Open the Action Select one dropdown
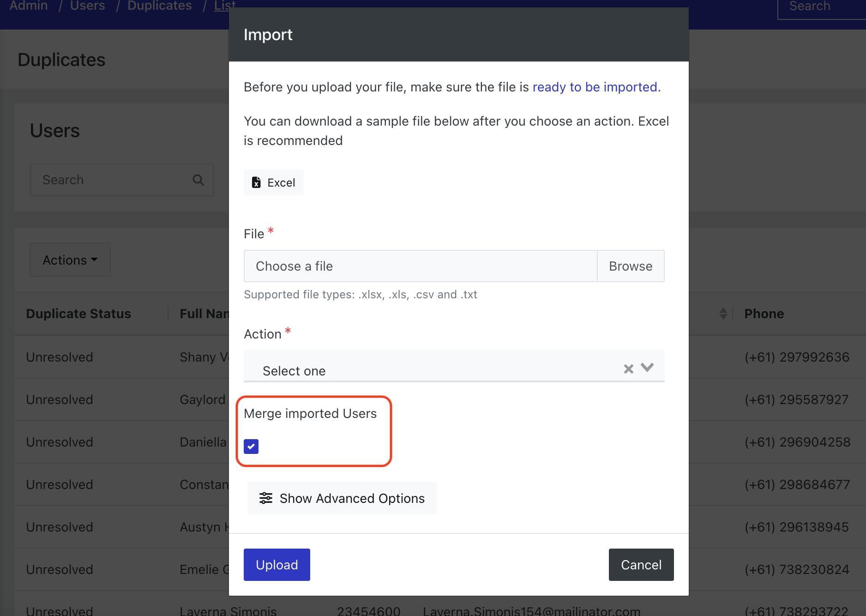 (x=454, y=367)
